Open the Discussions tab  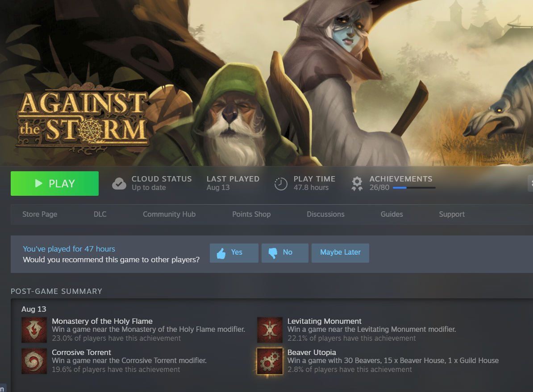pyautogui.click(x=325, y=215)
